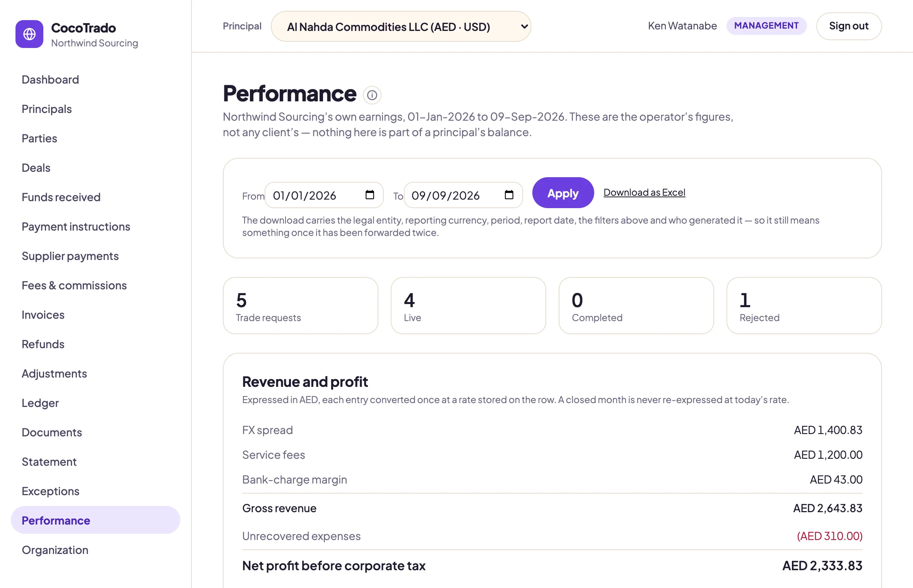Screen dimensions: 913x588
Task: Click the Bank-charge margin label
Action: coord(294,480)
